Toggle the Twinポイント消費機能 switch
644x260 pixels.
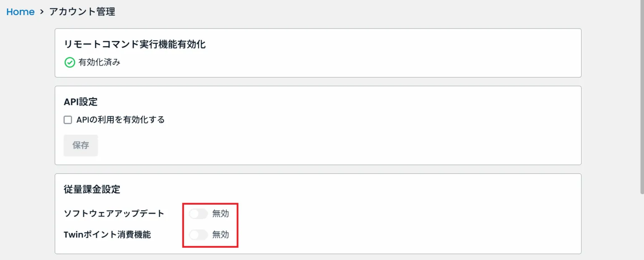(x=198, y=235)
